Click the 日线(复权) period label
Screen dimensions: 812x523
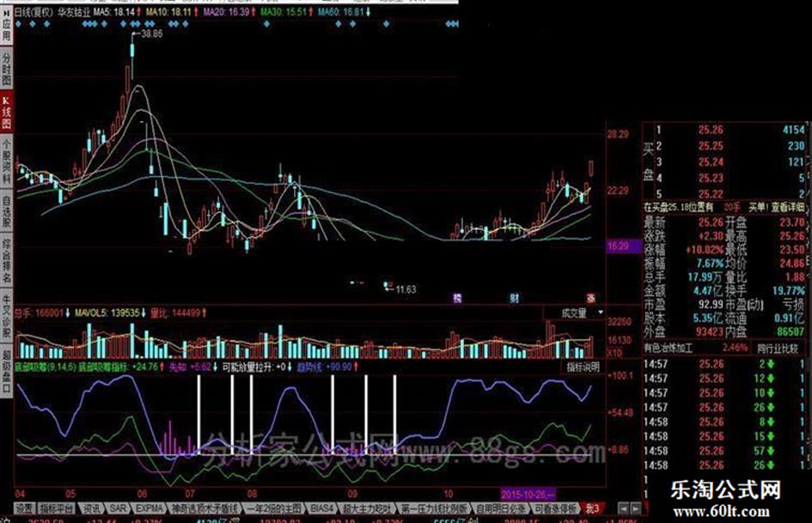(34, 11)
